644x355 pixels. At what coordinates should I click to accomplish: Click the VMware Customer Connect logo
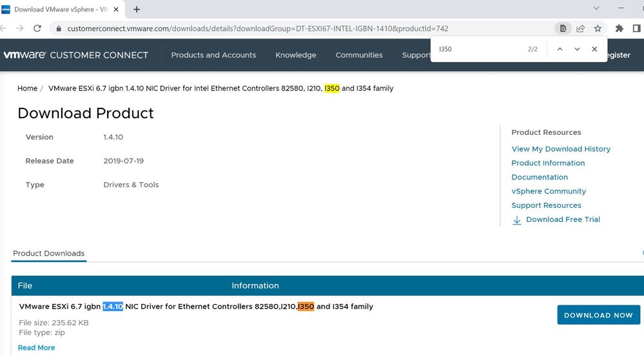pos(76,55)
